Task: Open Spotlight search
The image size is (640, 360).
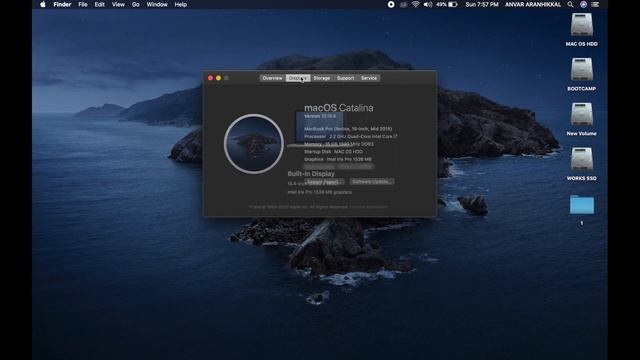Action: click(x=570, y=4)
